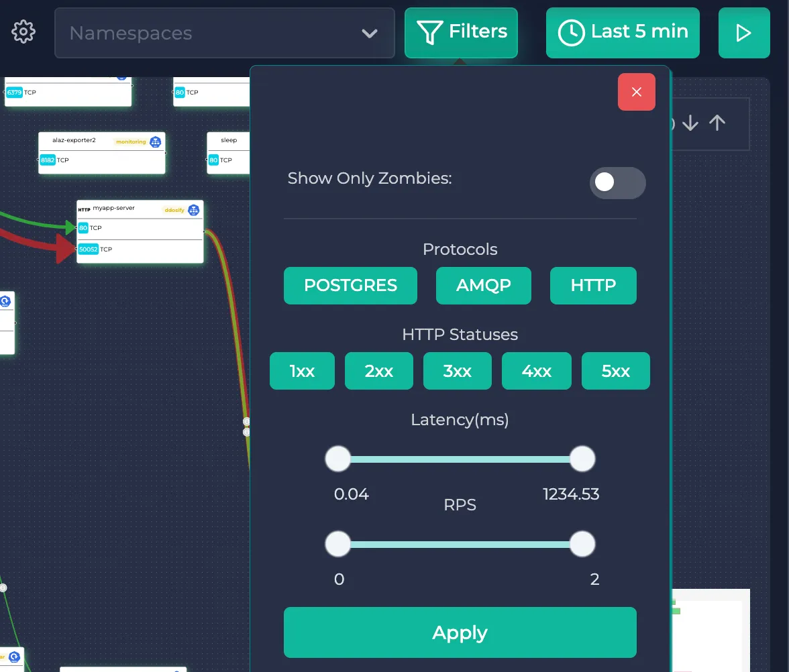Screen dimensions: 789x672
Task: Expand the Namespaces dropdown
Action: (224, 33)
